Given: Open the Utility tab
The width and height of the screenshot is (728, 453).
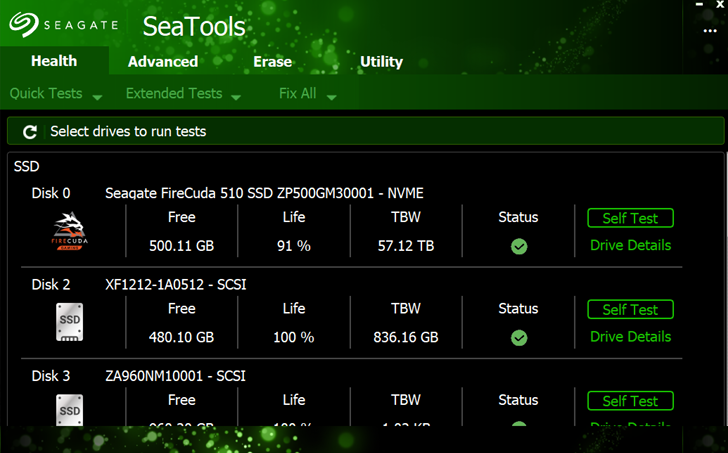Looking at the screenshot, I should [x=382, y=62].
